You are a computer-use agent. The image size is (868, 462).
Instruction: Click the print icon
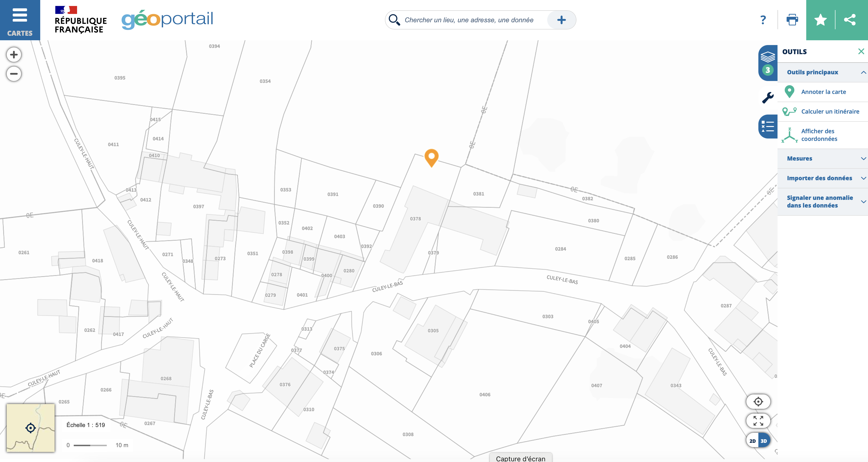(x=792, y=20)
